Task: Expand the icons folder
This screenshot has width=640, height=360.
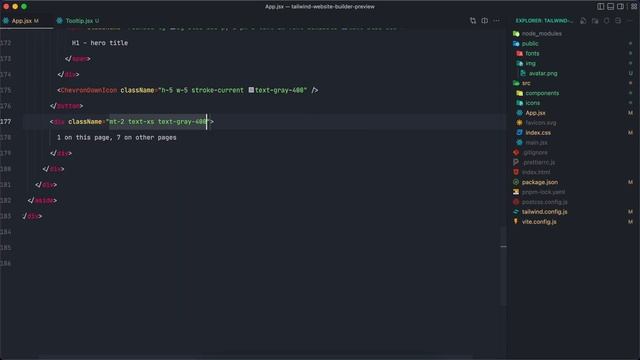Action: [x=533, y=103]
